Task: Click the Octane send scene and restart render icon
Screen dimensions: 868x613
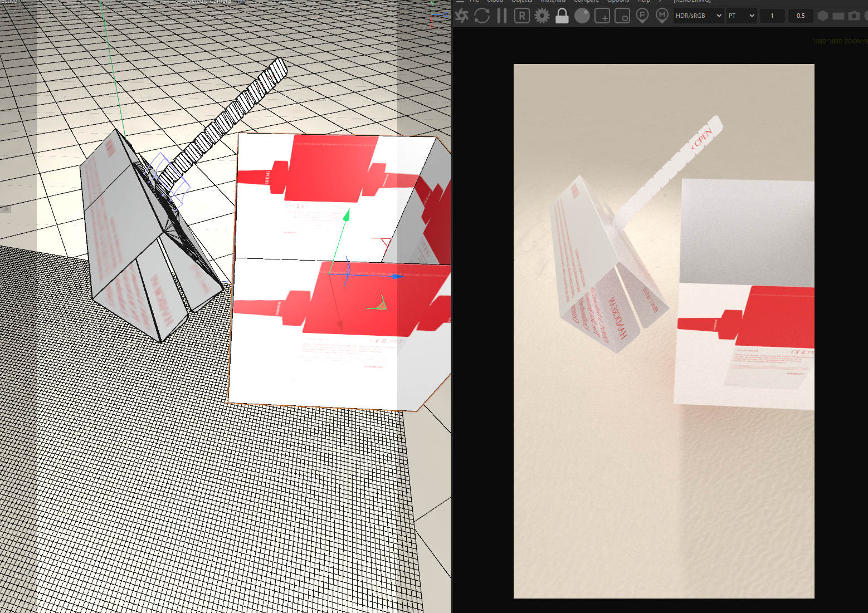Action: pyautogui.click(x=462, y=16)
